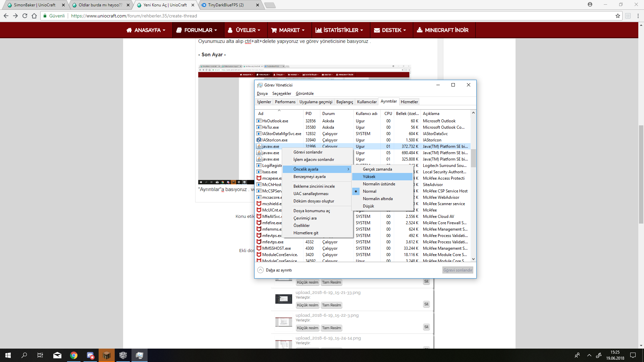The height and width of the screenshot is (362, 644).
Task: Open ÜYELER dropdown menu
Action: pos(244,30)
